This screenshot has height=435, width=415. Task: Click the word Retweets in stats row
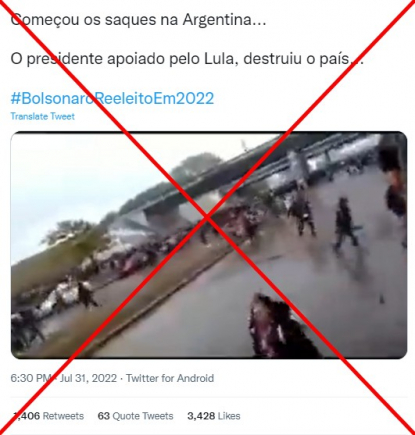coord(63,416)
